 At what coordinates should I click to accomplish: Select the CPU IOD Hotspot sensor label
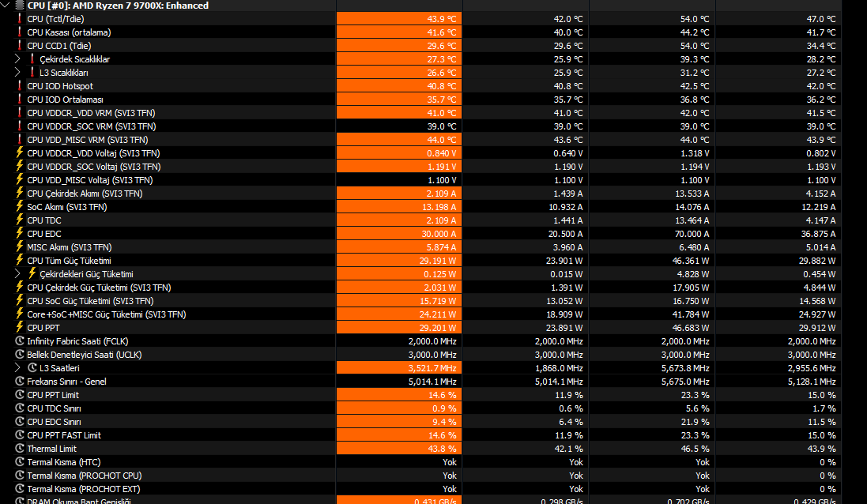[60, 86]
